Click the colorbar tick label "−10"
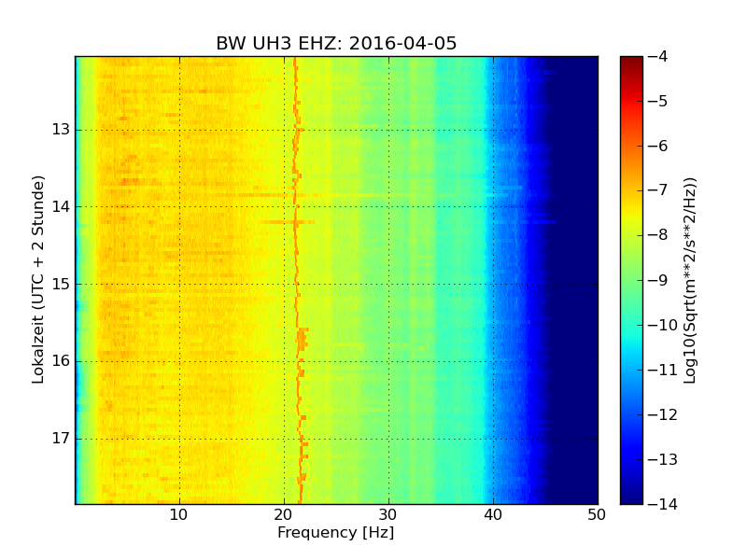 663,325
